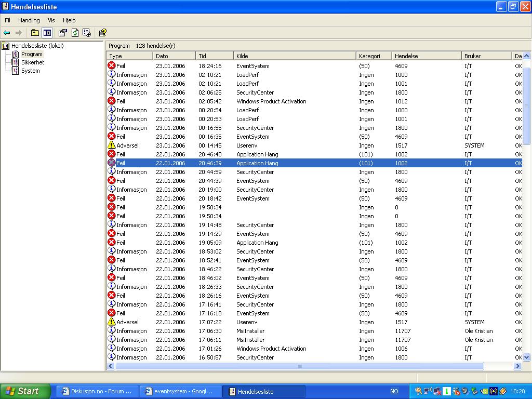Sort by the Bruker column header
Image resolution: width=532 pixels, height=399 pixels.
(486, 56)
